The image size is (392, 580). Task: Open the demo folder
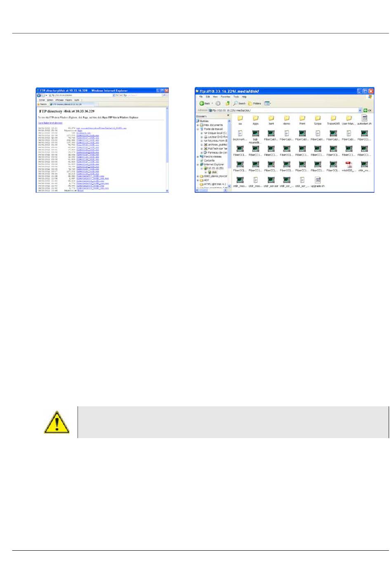pos(286,120)
